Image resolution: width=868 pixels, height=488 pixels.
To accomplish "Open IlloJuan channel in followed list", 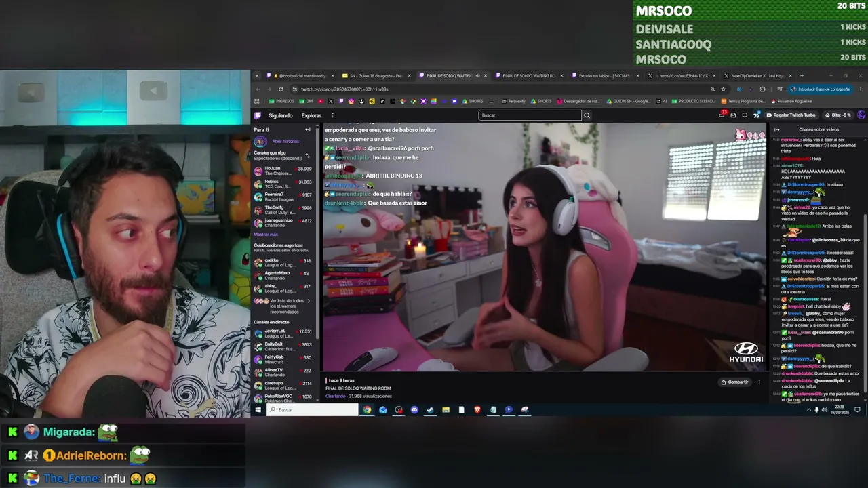I will (283, 170).
